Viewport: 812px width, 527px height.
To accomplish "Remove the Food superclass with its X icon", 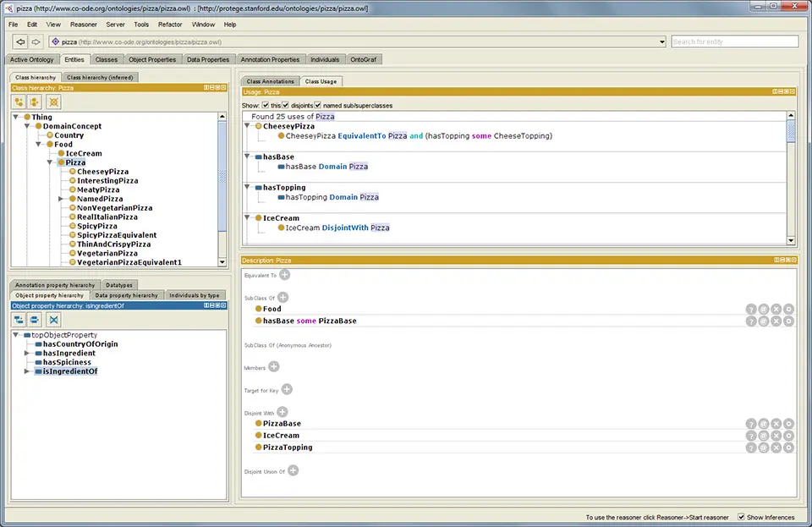I will (776, 310).
